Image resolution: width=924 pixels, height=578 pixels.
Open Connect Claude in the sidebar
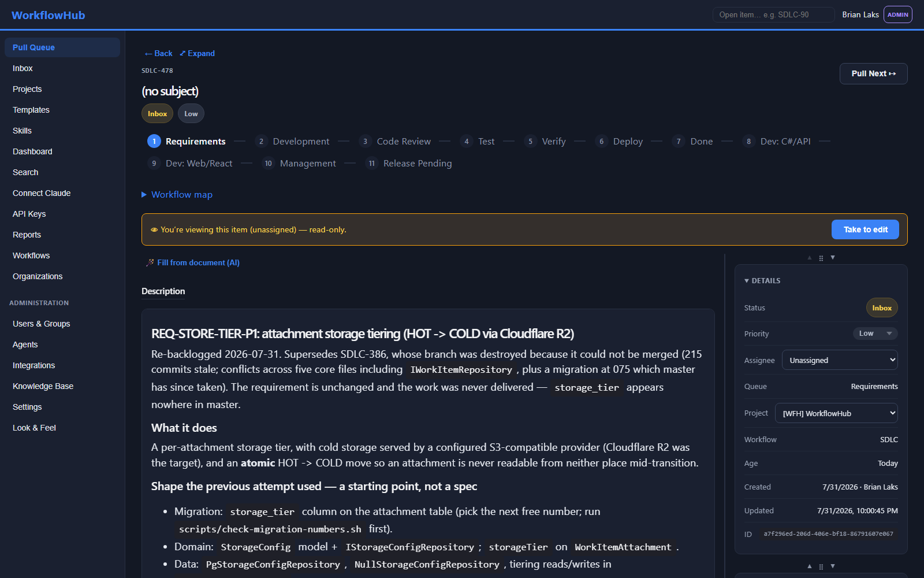pyautogui.click(x=62, y=193)
